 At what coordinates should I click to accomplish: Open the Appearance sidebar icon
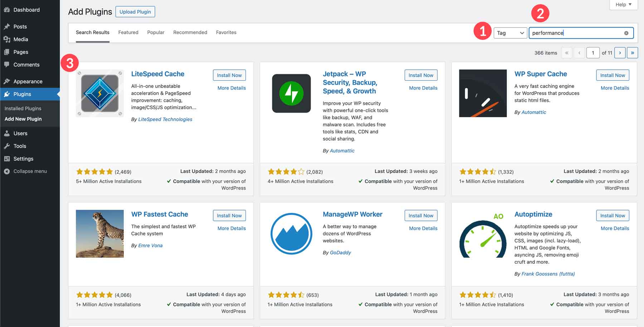(7, 81)
